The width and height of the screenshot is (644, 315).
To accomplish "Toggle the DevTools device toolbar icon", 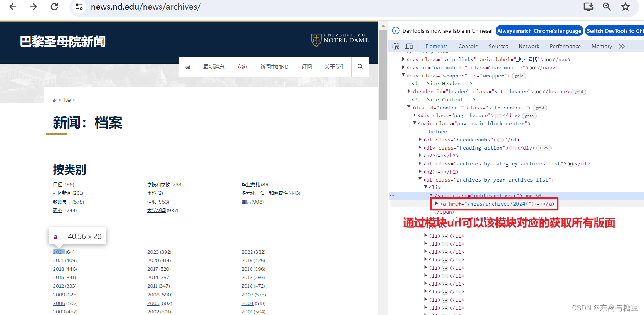I will [x=409, y=46].
